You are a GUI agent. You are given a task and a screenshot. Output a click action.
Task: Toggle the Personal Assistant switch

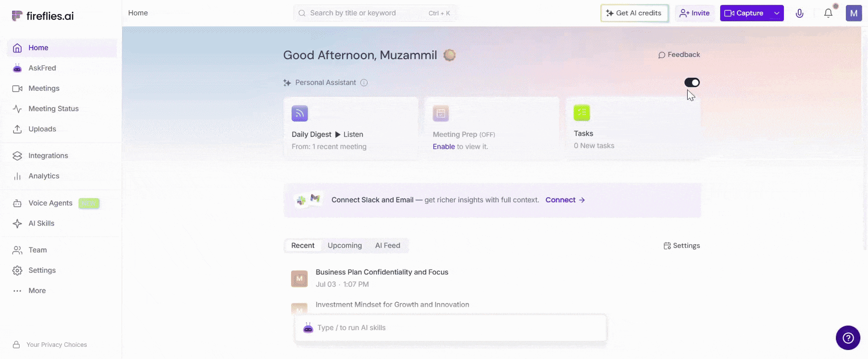[x=692, y=83]
